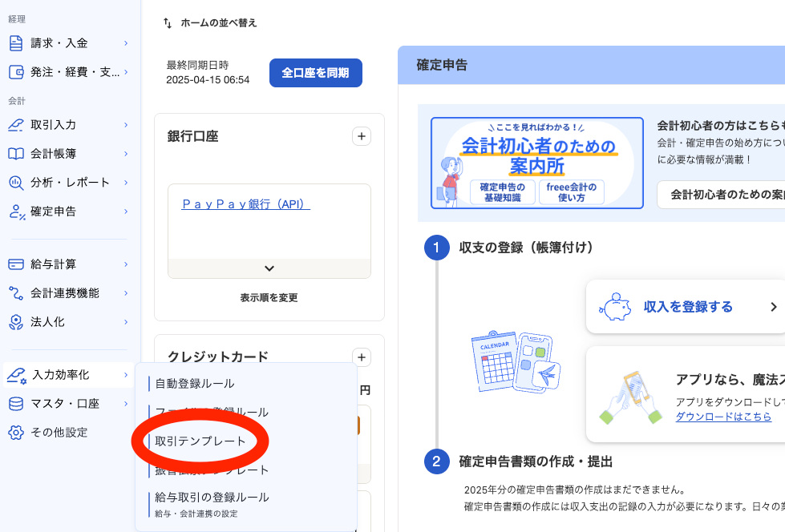Add a new bank account with plus button
This screenshot has height=532, width=785.
[362, 136]
